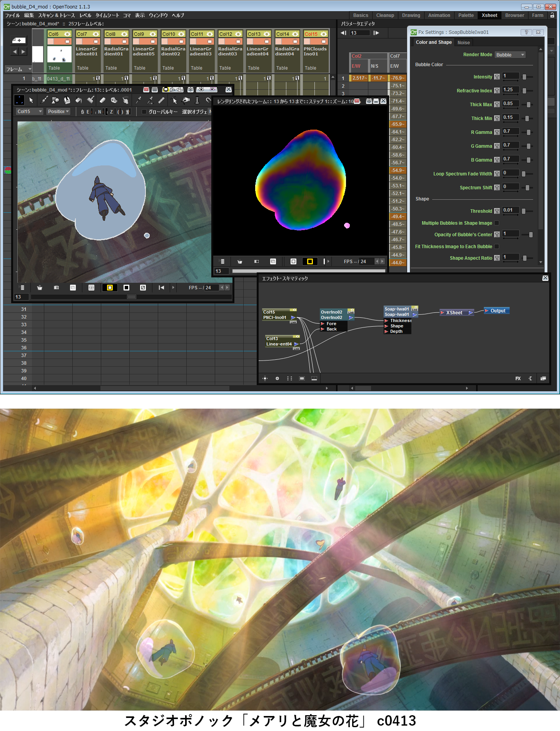Open the レベル (Level) menu
This screenshot has height=731, width=560.
85,15
